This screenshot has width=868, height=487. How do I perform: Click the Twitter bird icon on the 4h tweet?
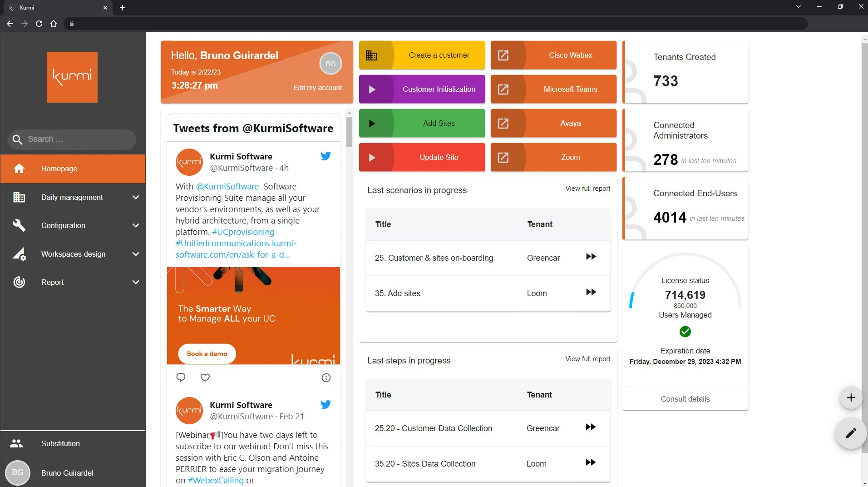point(325,156)
